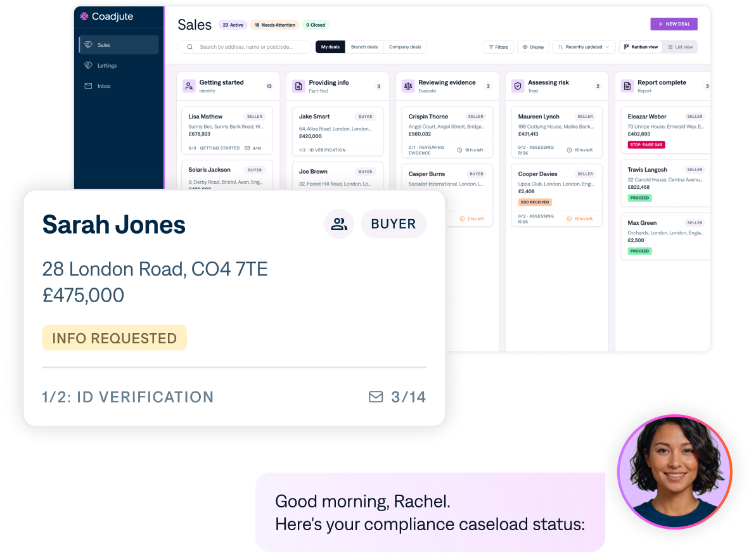The width and height of the screenshot is (756, 553).
Task: Click the Report complete document icon
Action: (627, 86)
